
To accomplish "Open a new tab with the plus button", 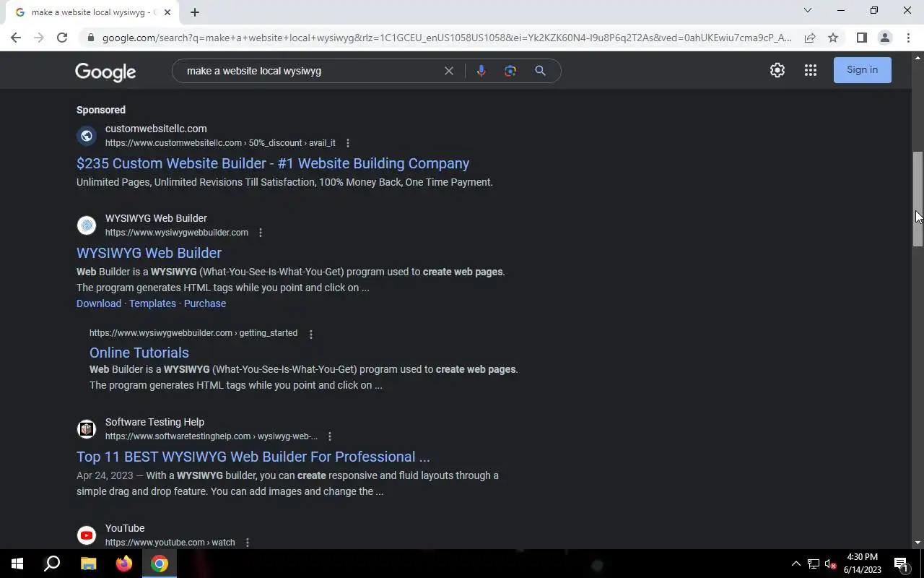I will (195, 12).
